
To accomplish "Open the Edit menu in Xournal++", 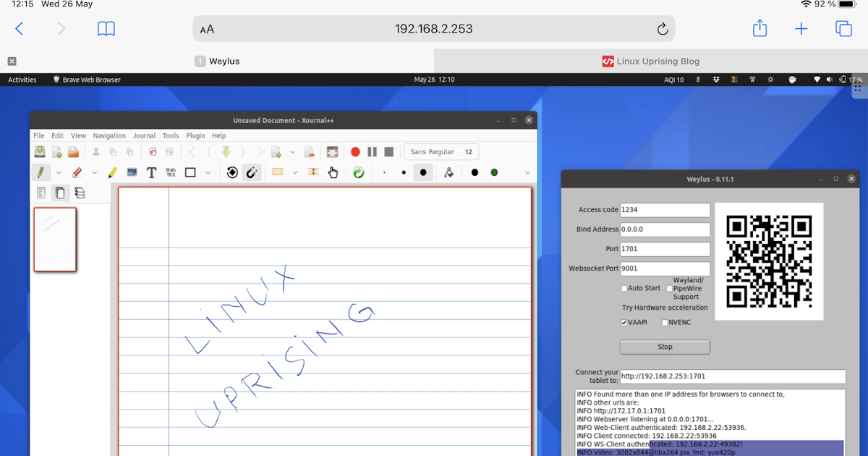I will pyautogui.click(x=57, y=135).
